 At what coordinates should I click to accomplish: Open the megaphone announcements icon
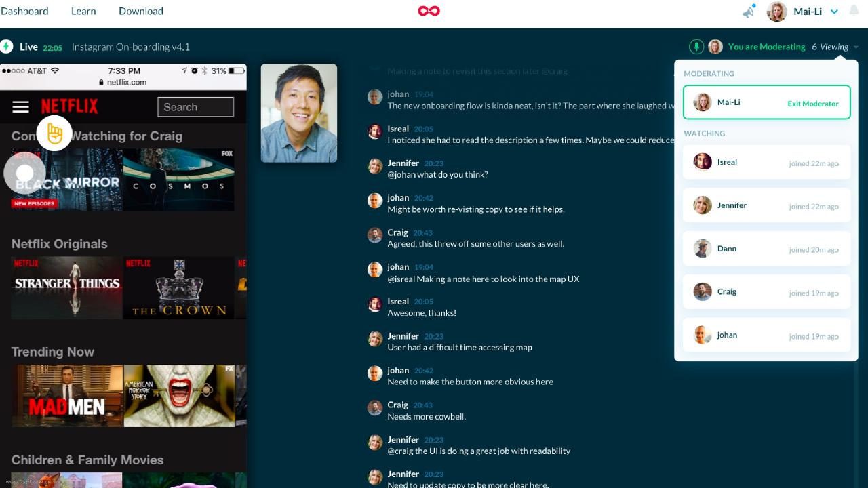(x=749, y=12)
